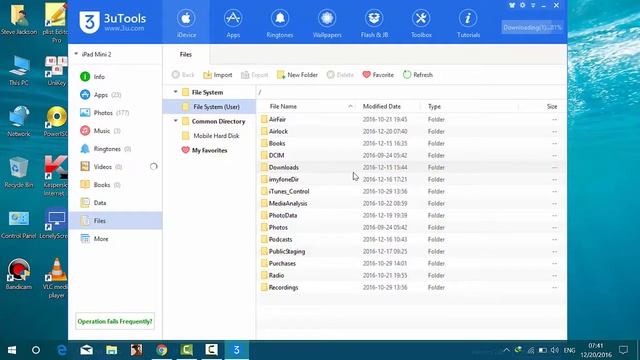Open the Windows Start menu

point(12,350)
